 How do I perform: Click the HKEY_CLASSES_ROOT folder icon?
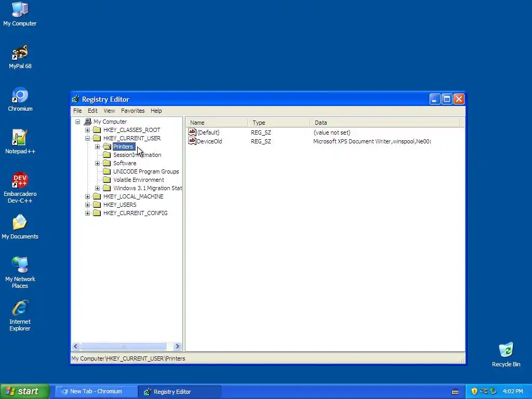coord(97,130)
